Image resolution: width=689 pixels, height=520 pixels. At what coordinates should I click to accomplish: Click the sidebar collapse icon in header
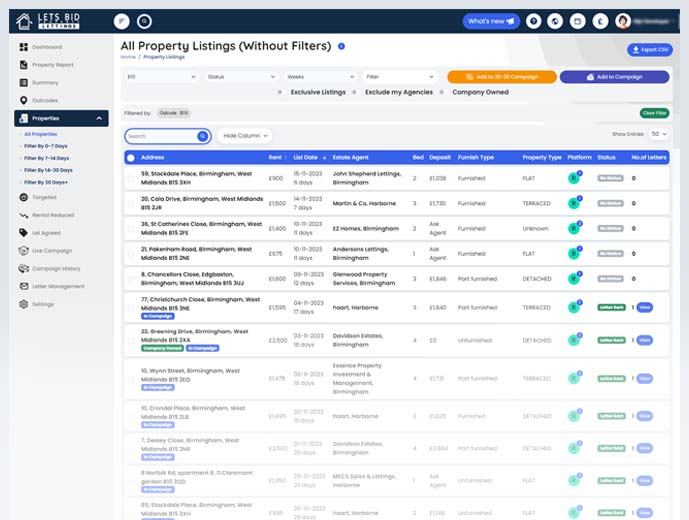(x=122, y=21)
